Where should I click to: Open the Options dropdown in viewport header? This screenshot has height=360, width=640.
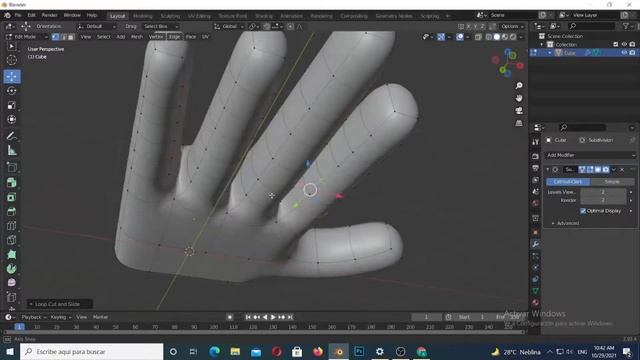512,26
